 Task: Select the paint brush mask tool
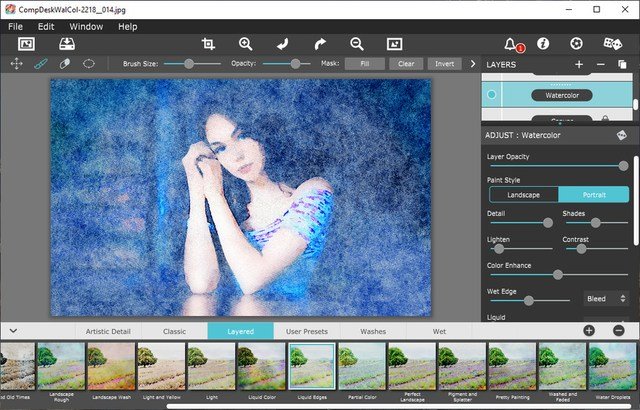pos(41,63)
